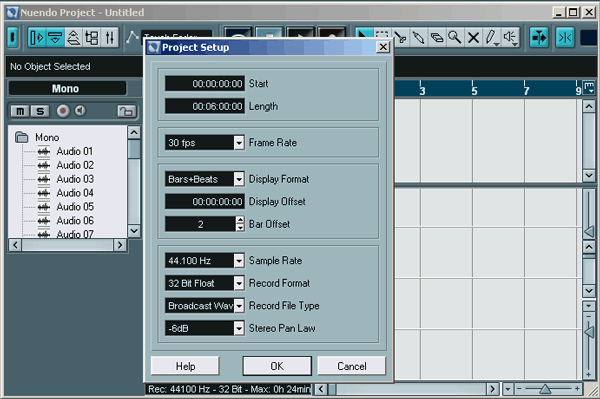The height and width of the screenshot is (399, 600).
Task: Open the Frame Rate dropdown
Action: click(x=239, y=143)
